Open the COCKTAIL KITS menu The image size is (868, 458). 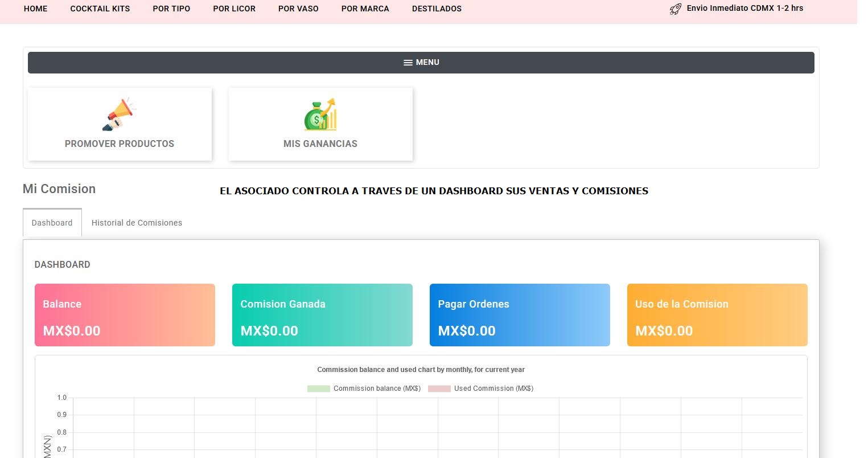click(x=100, y=9)
